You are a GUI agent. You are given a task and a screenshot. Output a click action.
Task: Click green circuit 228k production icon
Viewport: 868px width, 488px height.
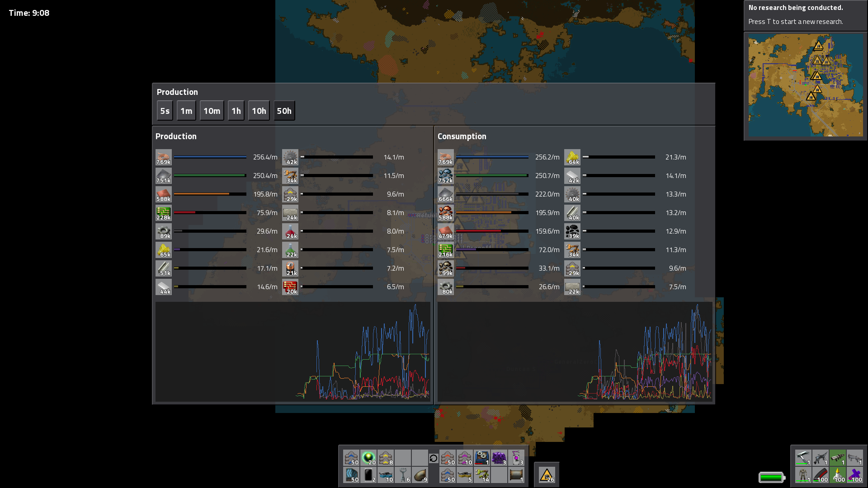coord(164,213)
